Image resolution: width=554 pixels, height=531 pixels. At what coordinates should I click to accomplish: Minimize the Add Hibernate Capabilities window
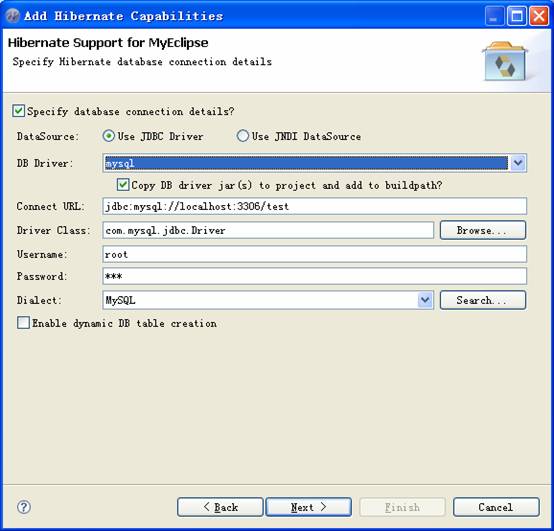coord(494,16)
